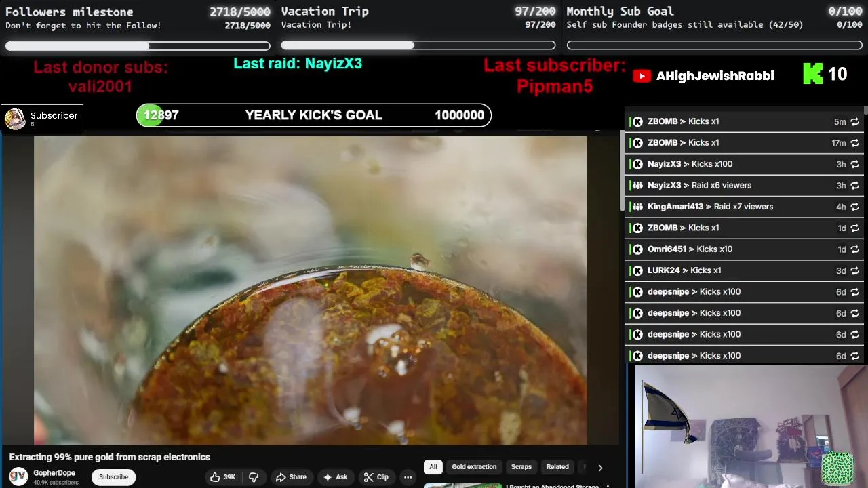Select the Scraps filter chip

[x=521, y=467]
